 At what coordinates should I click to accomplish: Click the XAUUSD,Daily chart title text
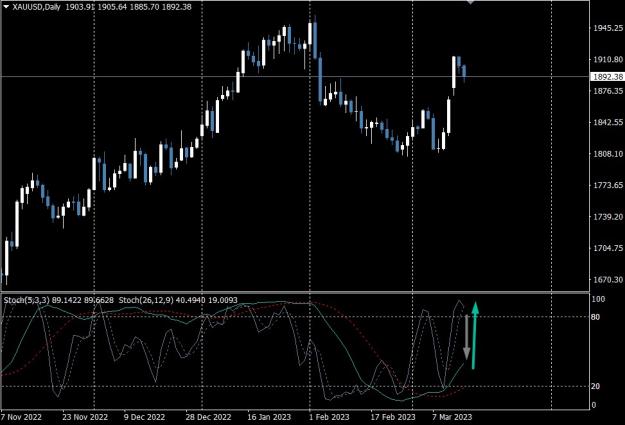click(x=36, y=7)
